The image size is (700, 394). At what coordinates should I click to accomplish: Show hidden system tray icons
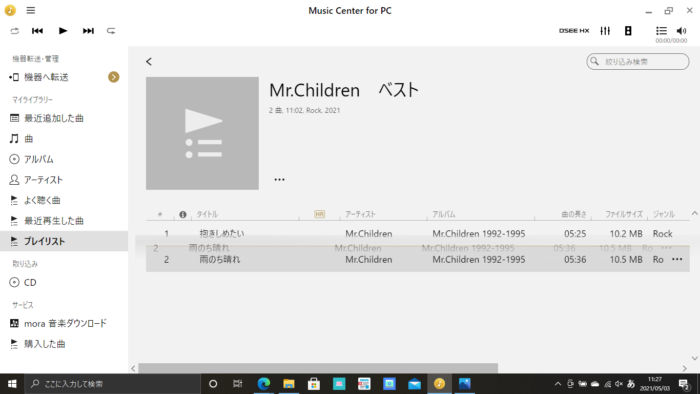tap(558, 384)
